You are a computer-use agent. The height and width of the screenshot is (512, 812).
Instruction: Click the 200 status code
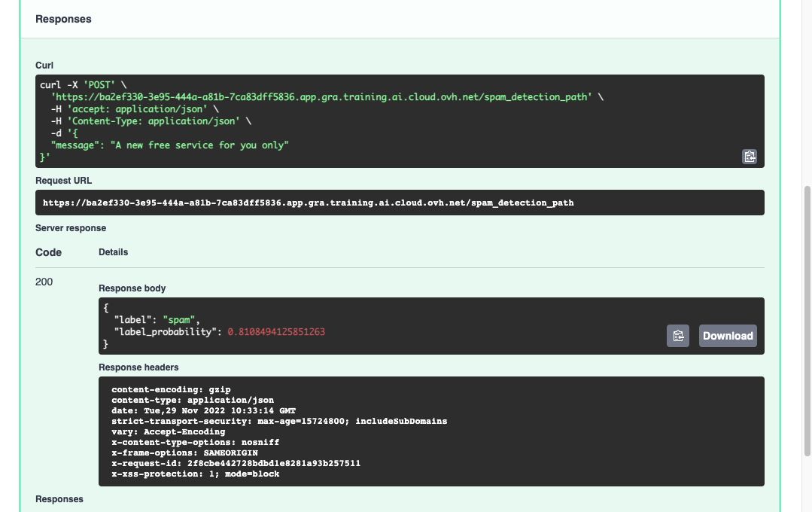[44, 282]
